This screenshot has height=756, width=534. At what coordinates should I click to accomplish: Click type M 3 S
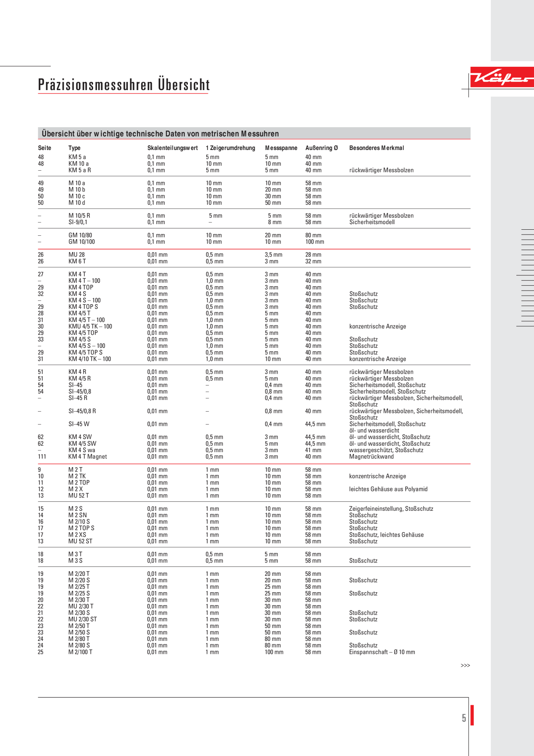tap(75, 561)
